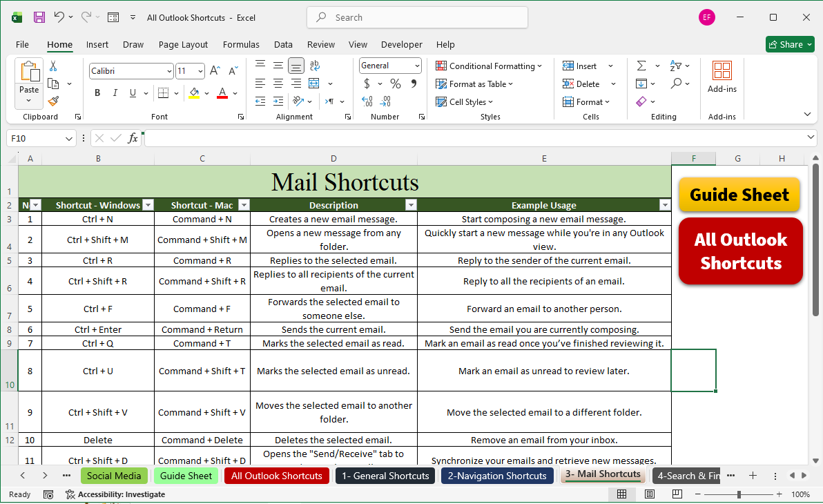
Task: Click the AutoSum sigma icon
Action: (641, 66)
